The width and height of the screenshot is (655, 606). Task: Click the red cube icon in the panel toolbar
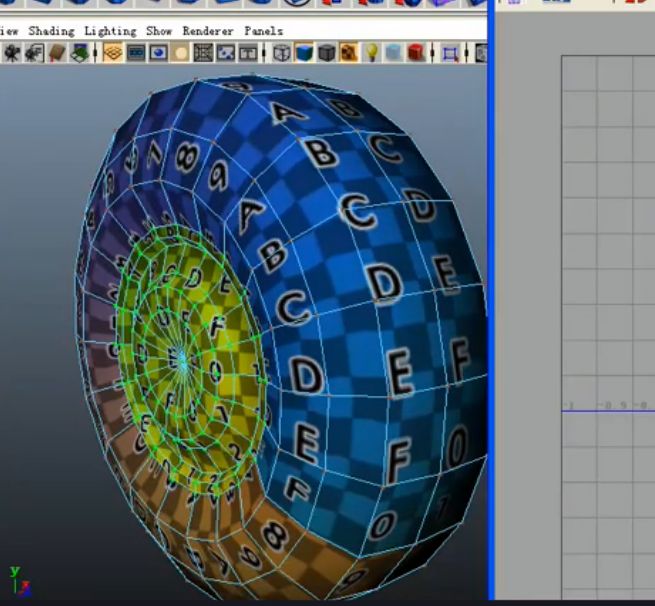(x=417, y=53)
